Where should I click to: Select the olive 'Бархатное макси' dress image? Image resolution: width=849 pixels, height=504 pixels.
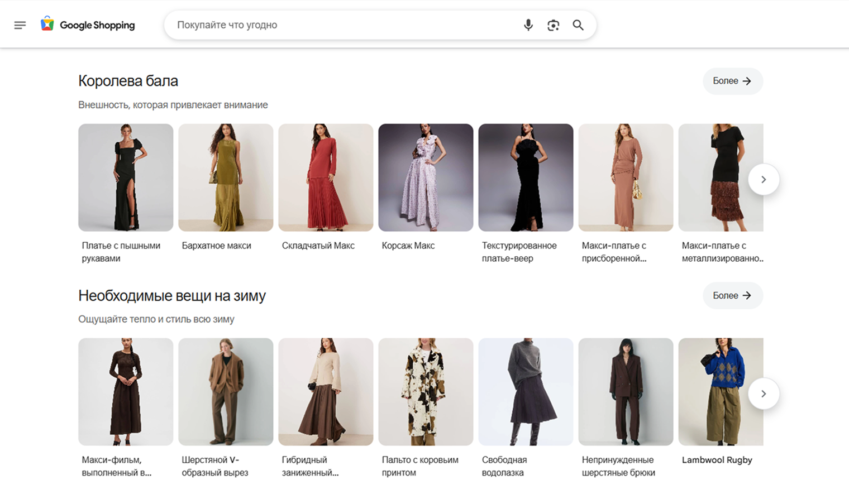pyautogui.click(x=226, y=177)
